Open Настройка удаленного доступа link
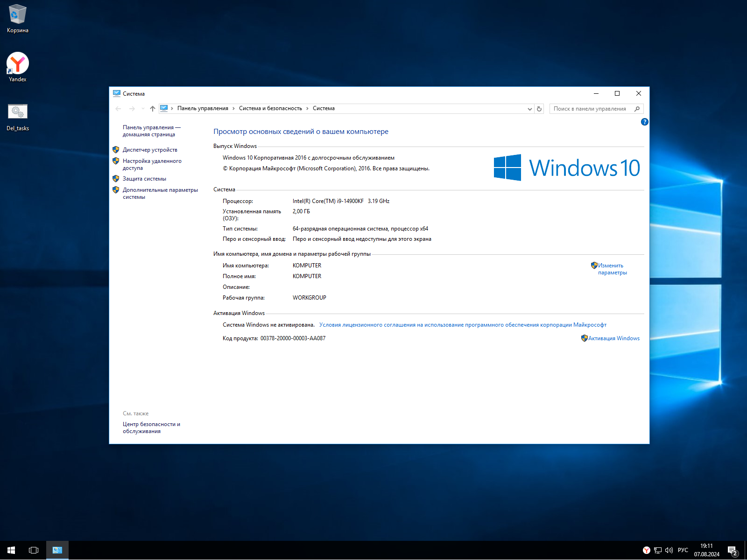 pos(152,164)
